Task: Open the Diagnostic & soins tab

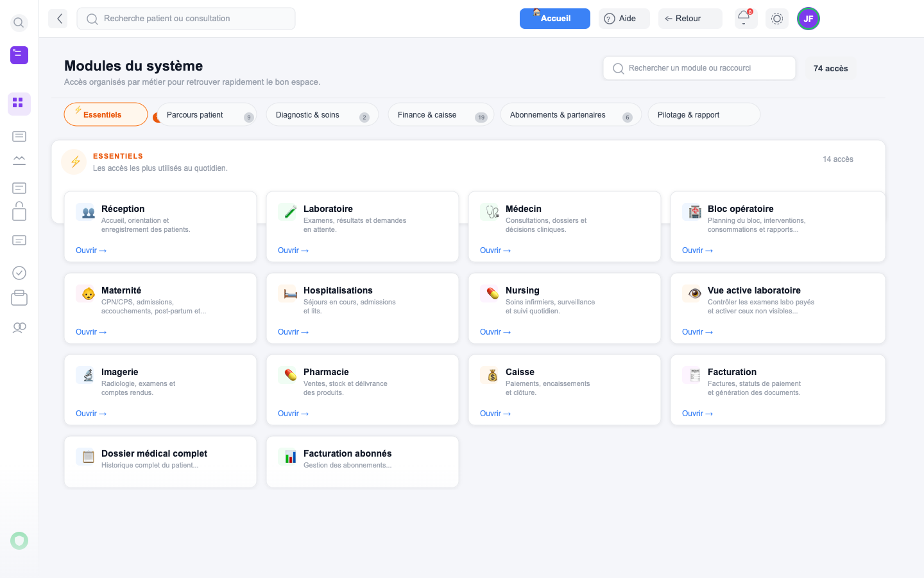Action: click(x=322, y=114)
